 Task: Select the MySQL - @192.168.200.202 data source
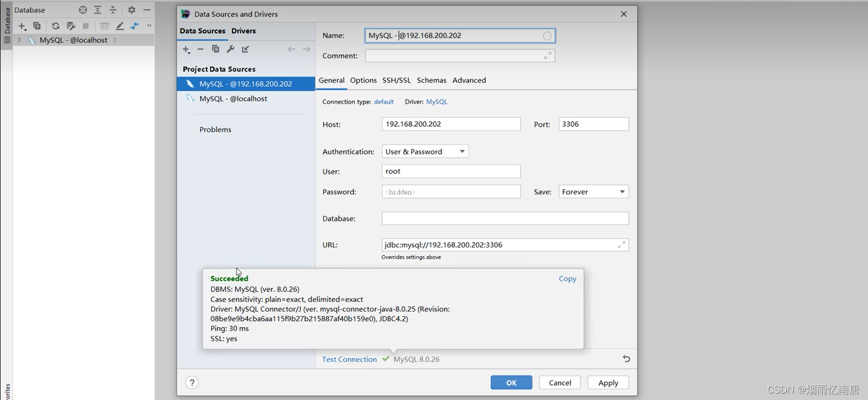[x=246, y=84]
